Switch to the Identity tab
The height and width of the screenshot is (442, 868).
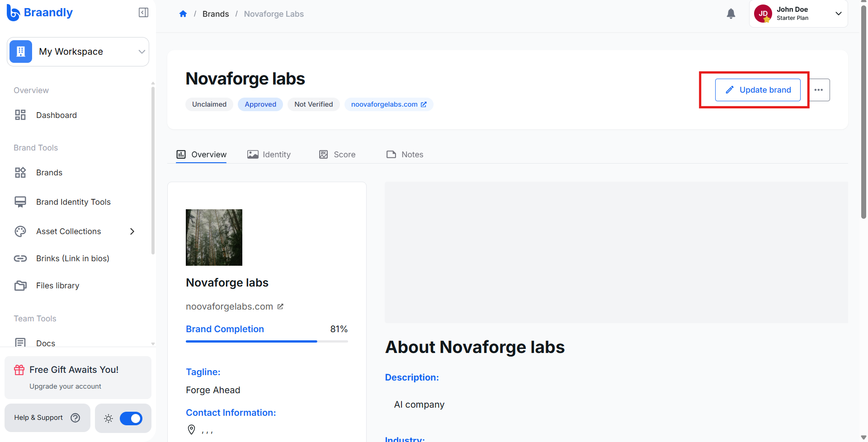coord(269,155)
